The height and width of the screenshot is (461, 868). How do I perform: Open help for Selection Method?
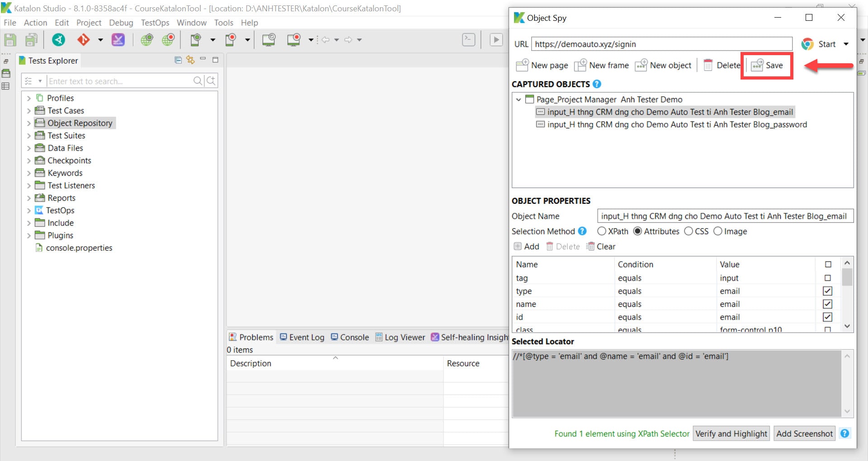[x=582, y=231]
